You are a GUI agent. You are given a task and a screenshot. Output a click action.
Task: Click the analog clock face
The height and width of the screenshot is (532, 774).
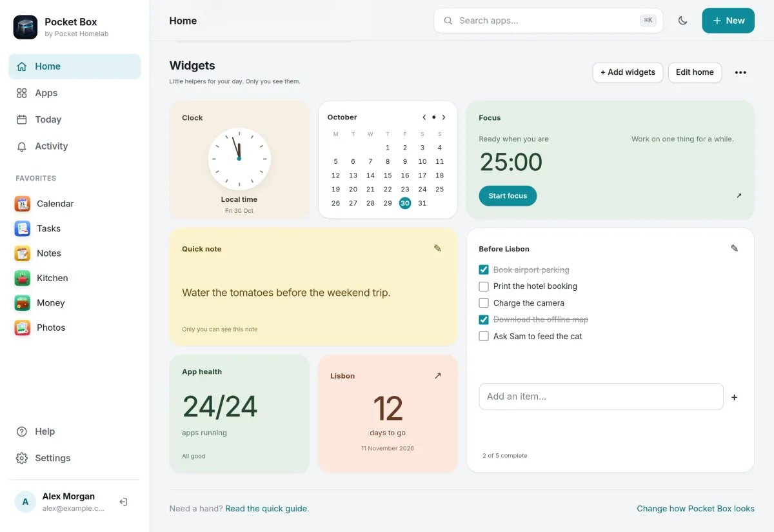pos(239,159)
